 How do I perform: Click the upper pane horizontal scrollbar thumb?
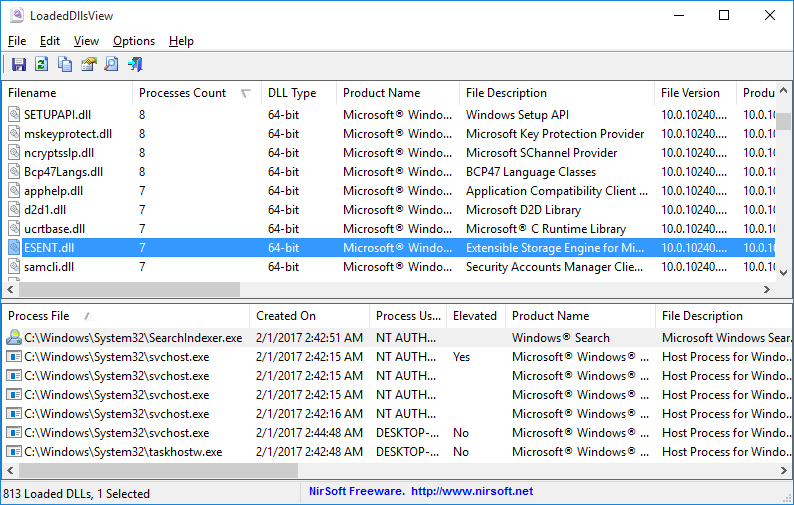124,289
